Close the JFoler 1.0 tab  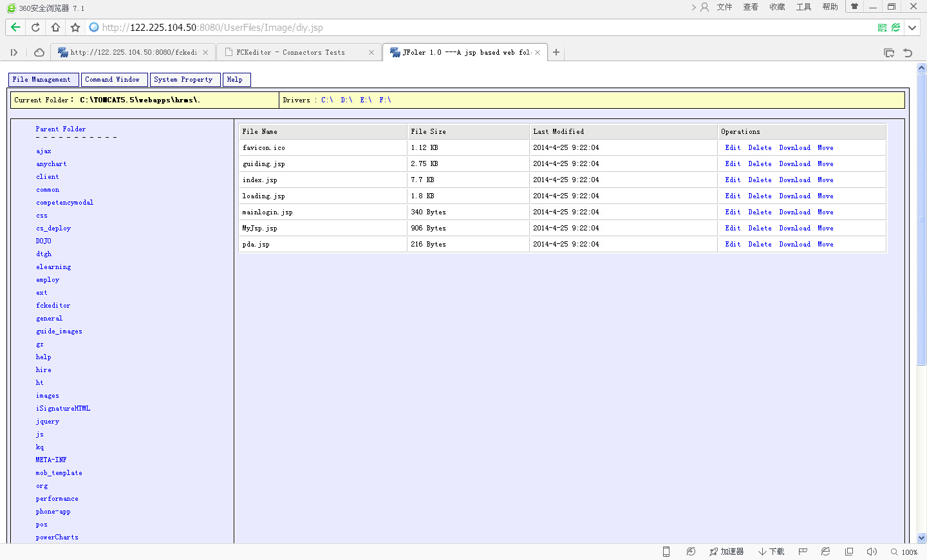[x=538, y=53]
